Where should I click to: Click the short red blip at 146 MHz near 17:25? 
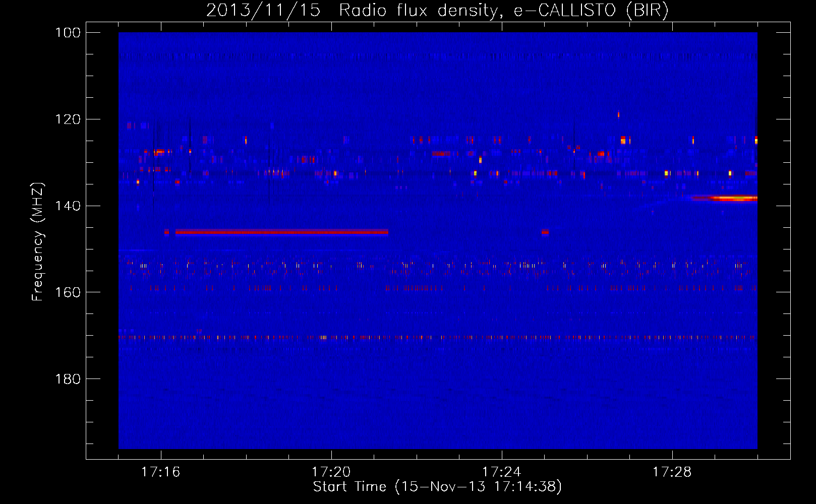click(x=545, y=232)
